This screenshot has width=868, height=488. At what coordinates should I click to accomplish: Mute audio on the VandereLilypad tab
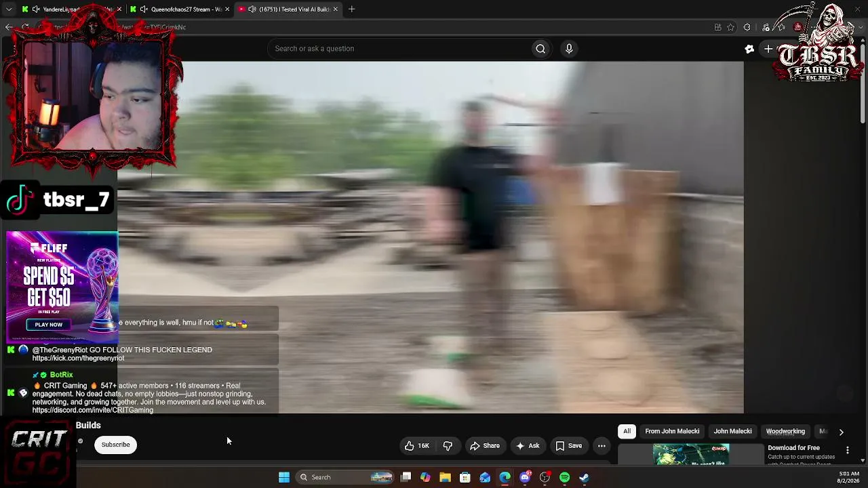[35, 9]
